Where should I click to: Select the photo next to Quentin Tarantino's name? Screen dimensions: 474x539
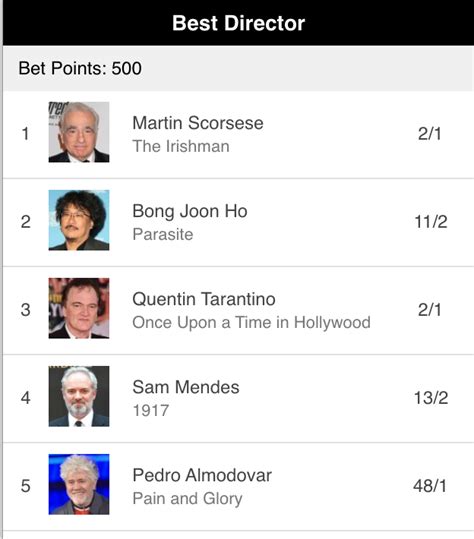point(79,308)
